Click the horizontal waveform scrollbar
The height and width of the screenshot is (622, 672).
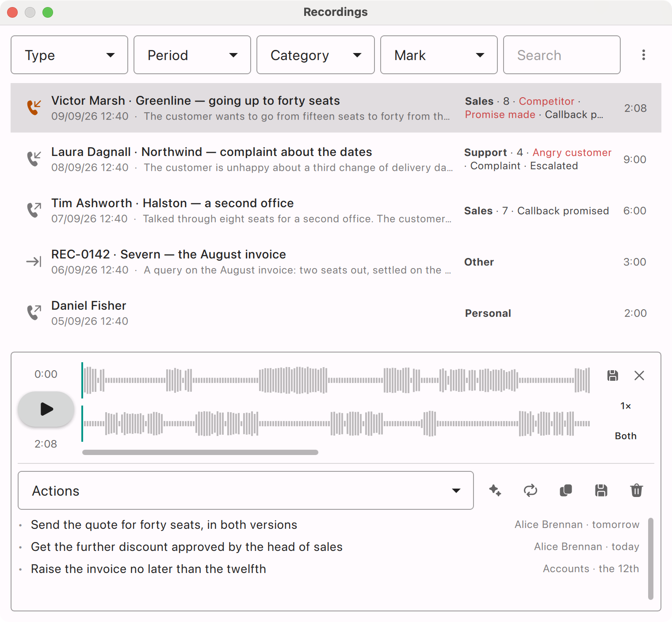[200, 452]
